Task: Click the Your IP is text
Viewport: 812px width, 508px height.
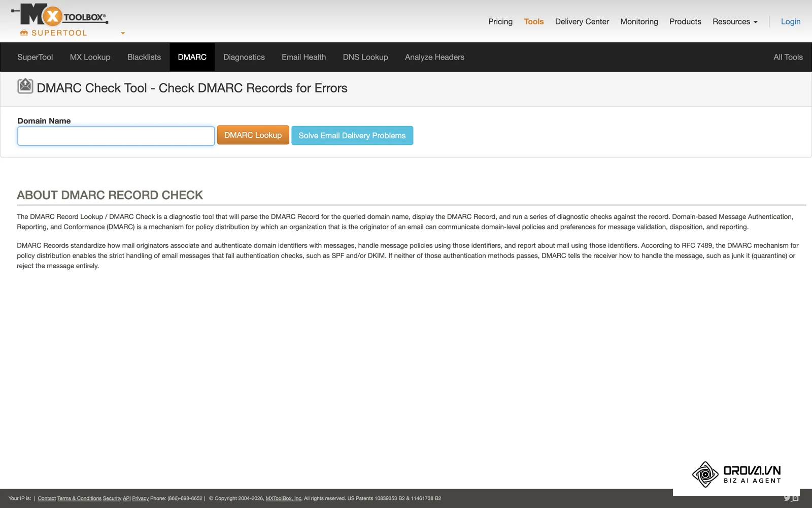Action: pos(20,498)
